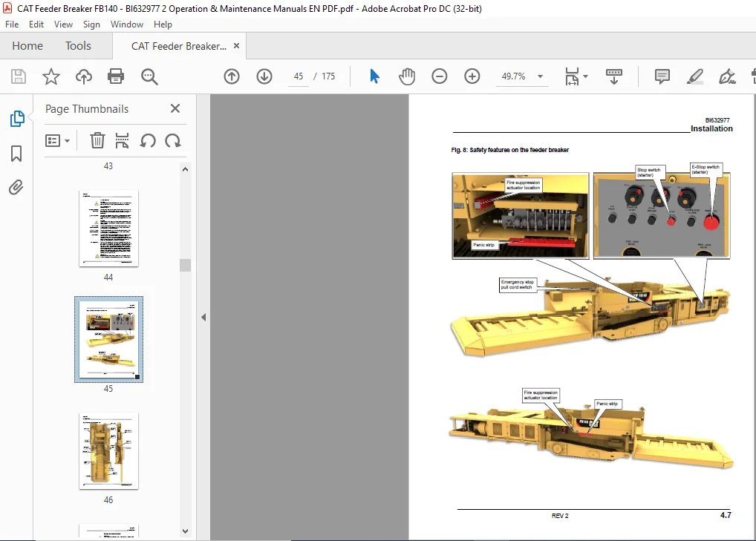The width and height of the screenshot is (756, 541).
Task: Rotate page clockwise
Action: click(172, 141)
